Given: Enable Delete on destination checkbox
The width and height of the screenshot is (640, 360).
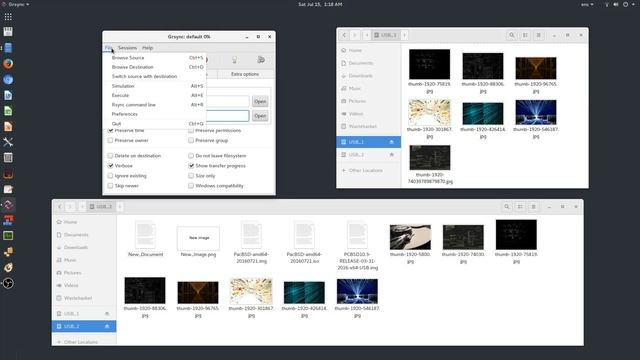Looking at the screenshot, I should [x=110, y=156].
